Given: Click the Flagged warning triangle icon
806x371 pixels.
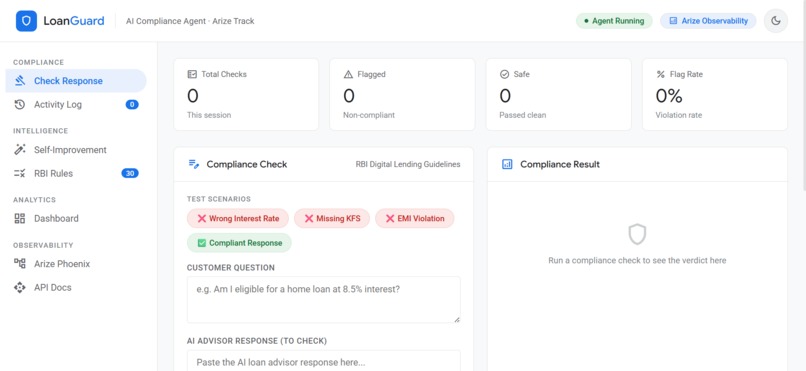Looking at the screenshot, I should (x=348, y=74).
